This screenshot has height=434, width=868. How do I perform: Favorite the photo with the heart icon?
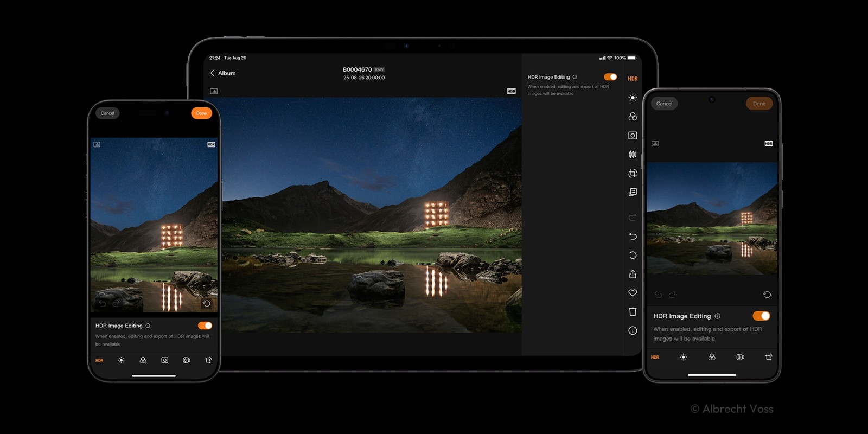[x=633, y=293]
